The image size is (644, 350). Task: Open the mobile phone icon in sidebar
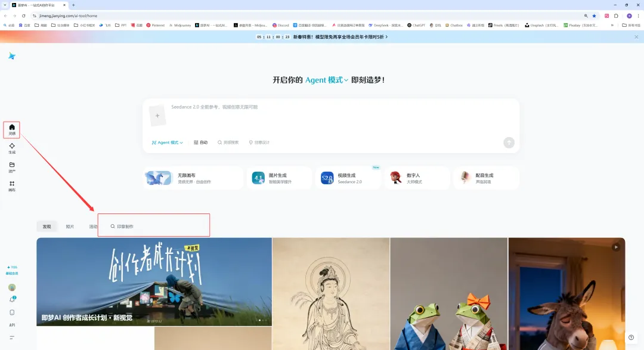[x=12, y=312]
